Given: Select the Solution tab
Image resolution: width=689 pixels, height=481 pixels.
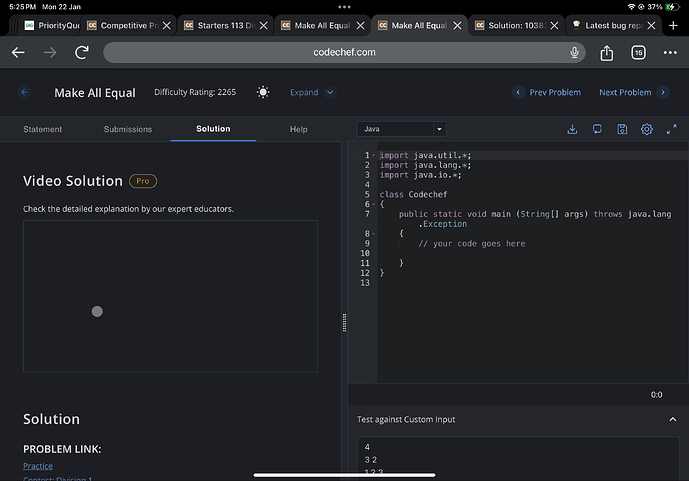Looking at the screenshot, I should (213, 129).
